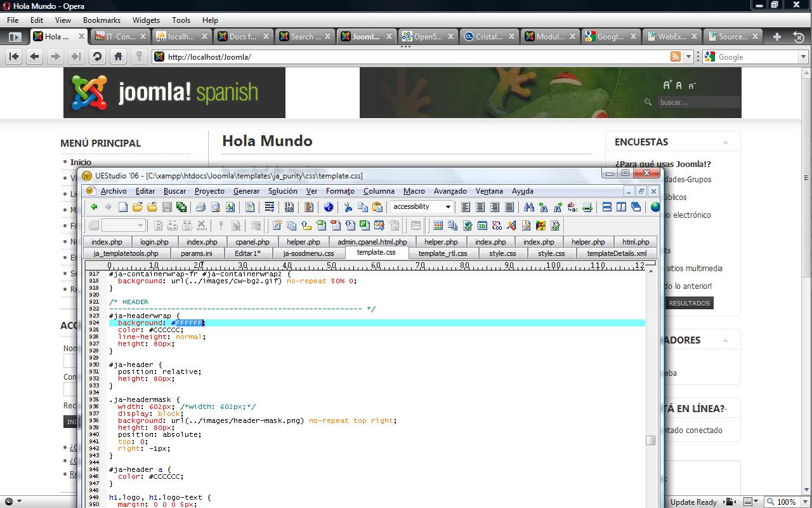Image resolution: width=812 pixels, height=508 pixels.
Task: Click Opera's back navigation arrow
Action: pos(34,57)
